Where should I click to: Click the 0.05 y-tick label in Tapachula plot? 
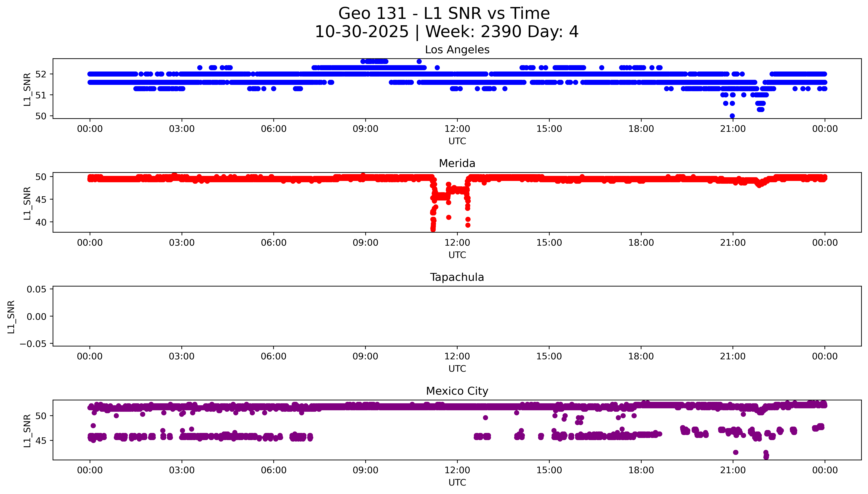click(36, 289)
